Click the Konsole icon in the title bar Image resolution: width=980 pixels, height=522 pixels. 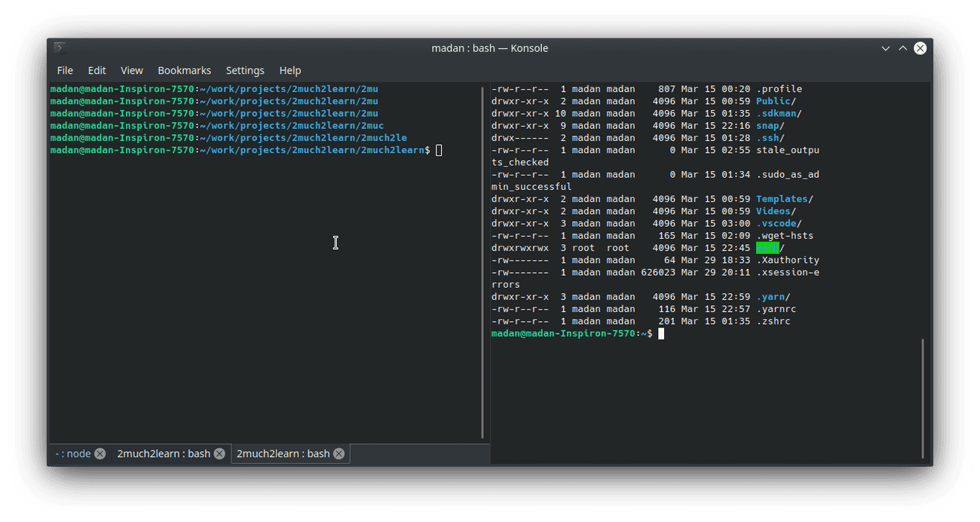pyautogui.click(x=60, y=48)
